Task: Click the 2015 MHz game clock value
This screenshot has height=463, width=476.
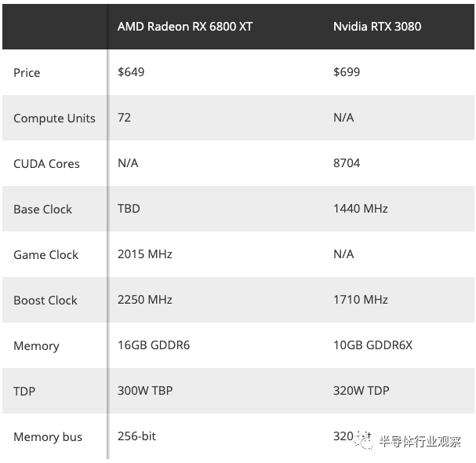Action: coord(144,253)
